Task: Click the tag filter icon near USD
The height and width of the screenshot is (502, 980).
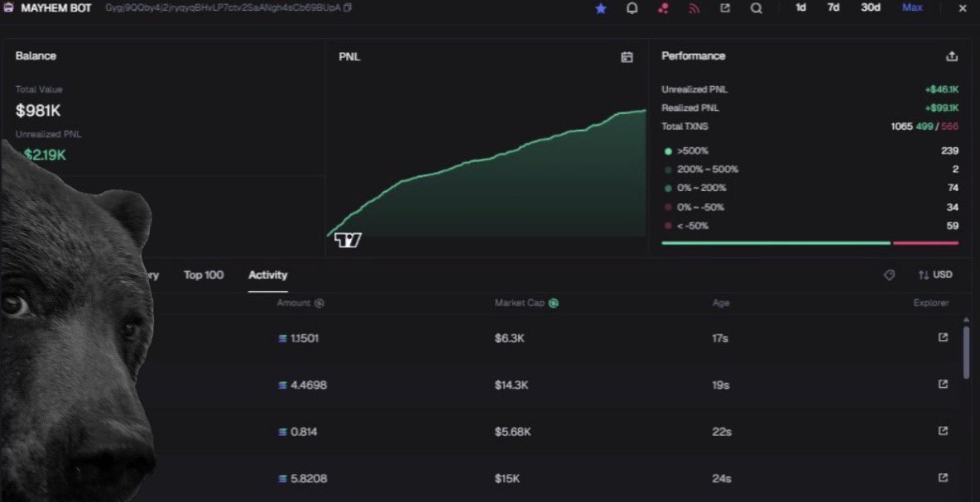Action: (x=889, y=275)
